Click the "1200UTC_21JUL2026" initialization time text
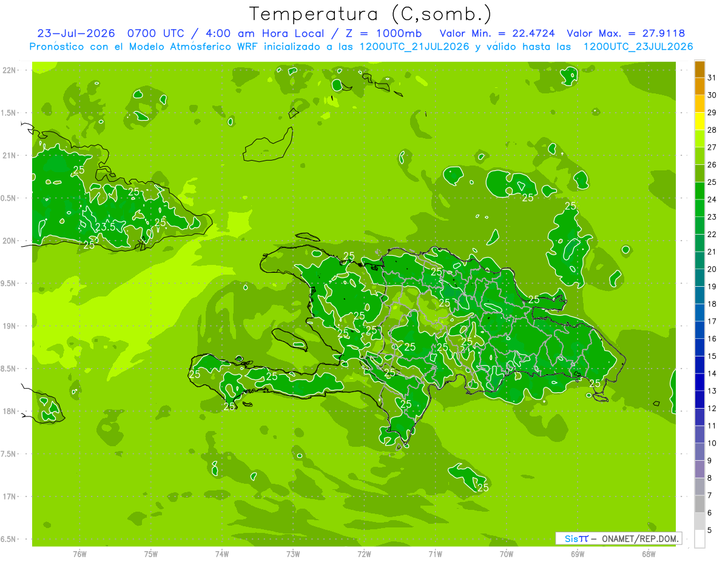The image size is (728, 562). point(414,47)
